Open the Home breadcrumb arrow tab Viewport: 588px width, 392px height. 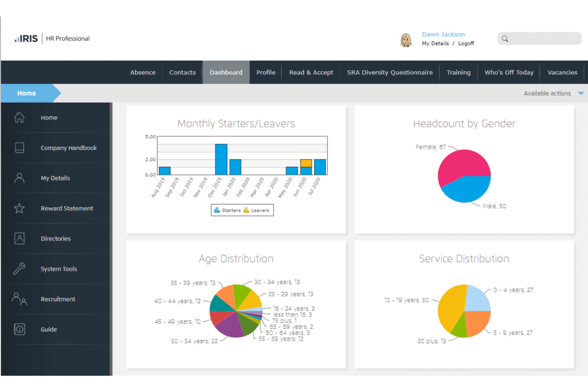click(x=26, y=93)
